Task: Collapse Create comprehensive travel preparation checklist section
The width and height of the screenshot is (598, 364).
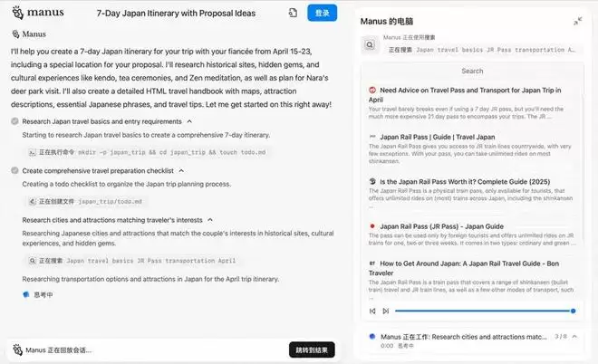Action: 180,170
